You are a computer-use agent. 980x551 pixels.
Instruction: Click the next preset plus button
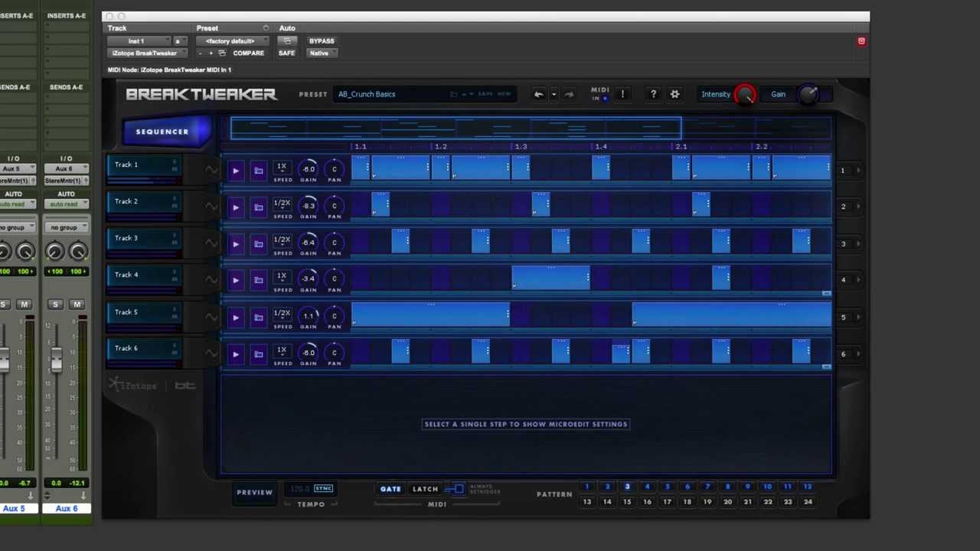point(211,54)
